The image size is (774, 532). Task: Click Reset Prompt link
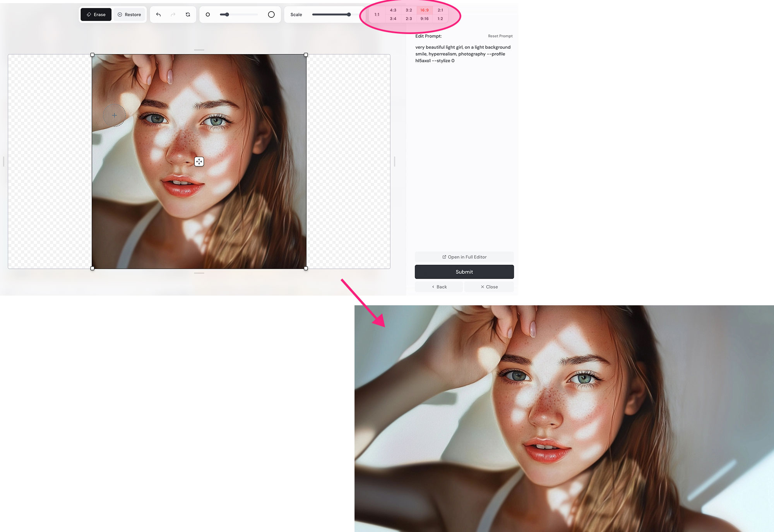500,36
